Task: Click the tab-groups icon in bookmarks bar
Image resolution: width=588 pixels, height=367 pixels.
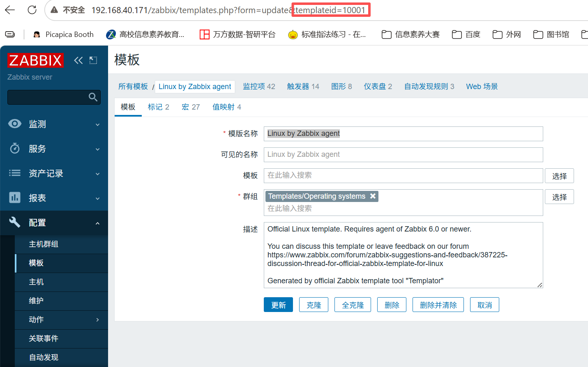Action: [10, 34]
